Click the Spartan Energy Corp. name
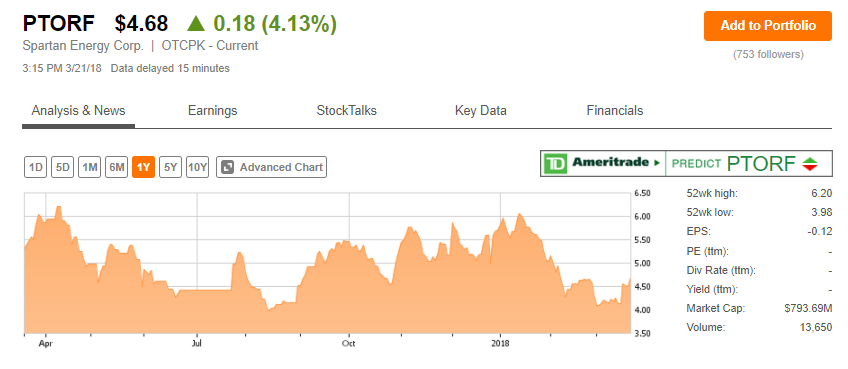 [83, 46]
